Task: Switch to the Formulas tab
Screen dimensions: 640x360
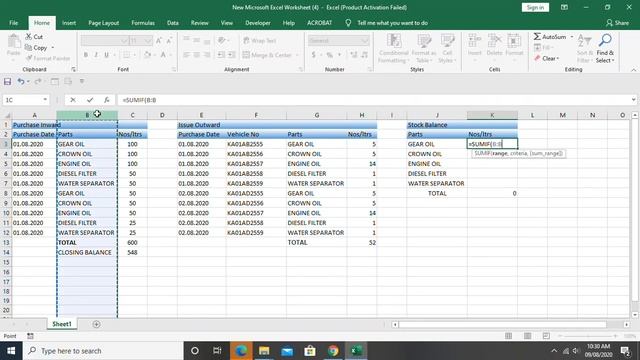Action: tap(143, 23)
